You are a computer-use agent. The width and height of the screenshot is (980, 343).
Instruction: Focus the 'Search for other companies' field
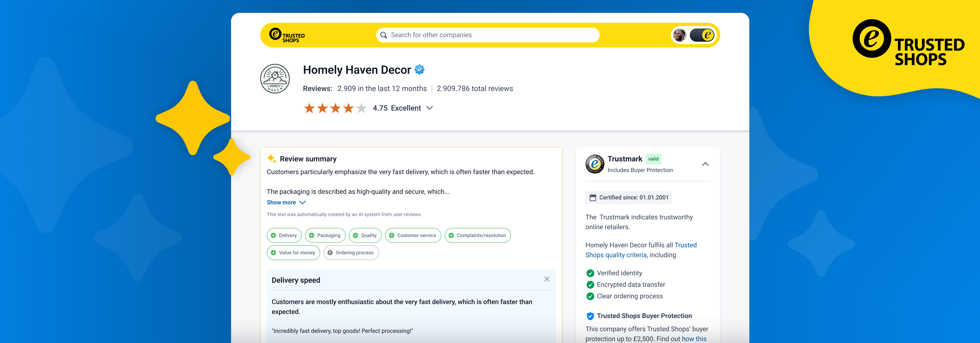(488, 35)
